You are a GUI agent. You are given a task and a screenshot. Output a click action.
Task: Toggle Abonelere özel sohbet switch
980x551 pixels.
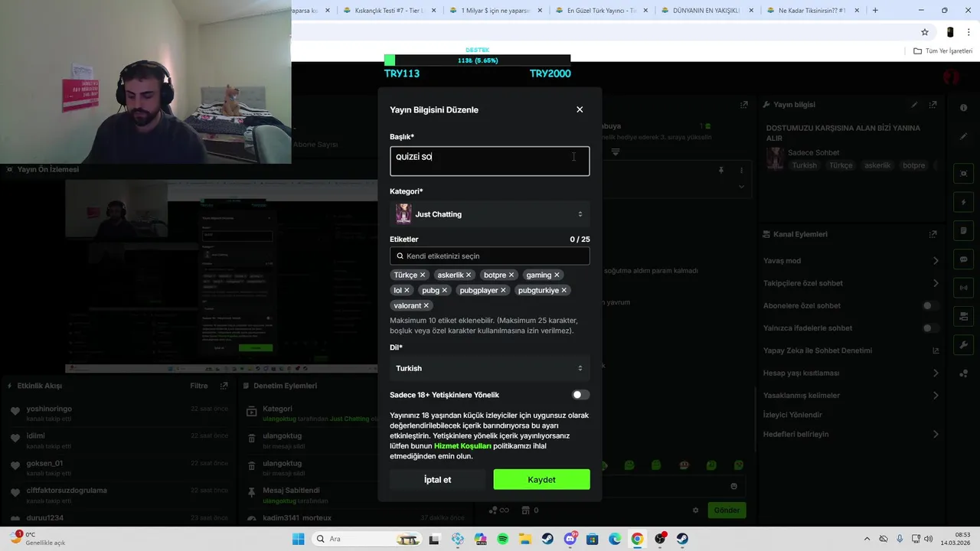pos(930,306)
